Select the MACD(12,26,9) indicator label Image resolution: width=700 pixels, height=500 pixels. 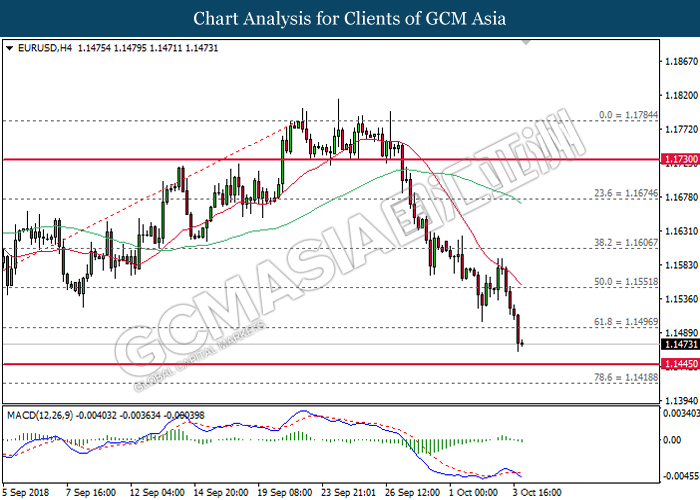40,416
